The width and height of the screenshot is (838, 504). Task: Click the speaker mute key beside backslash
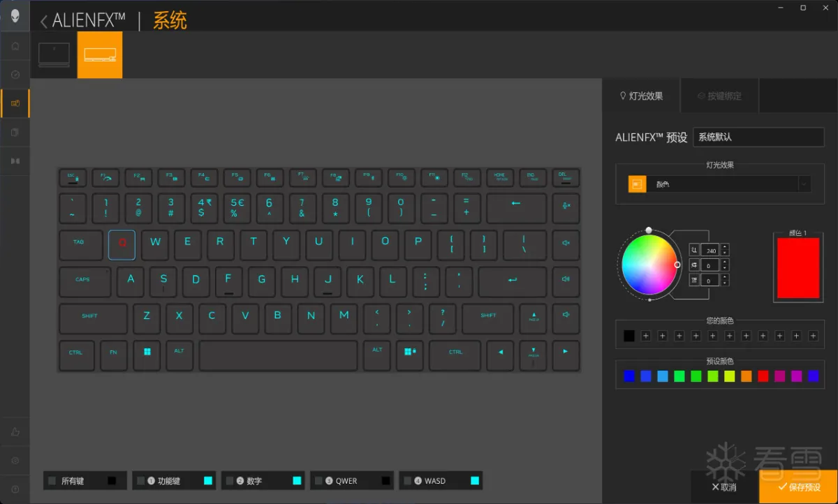click(x=566, y=244)
